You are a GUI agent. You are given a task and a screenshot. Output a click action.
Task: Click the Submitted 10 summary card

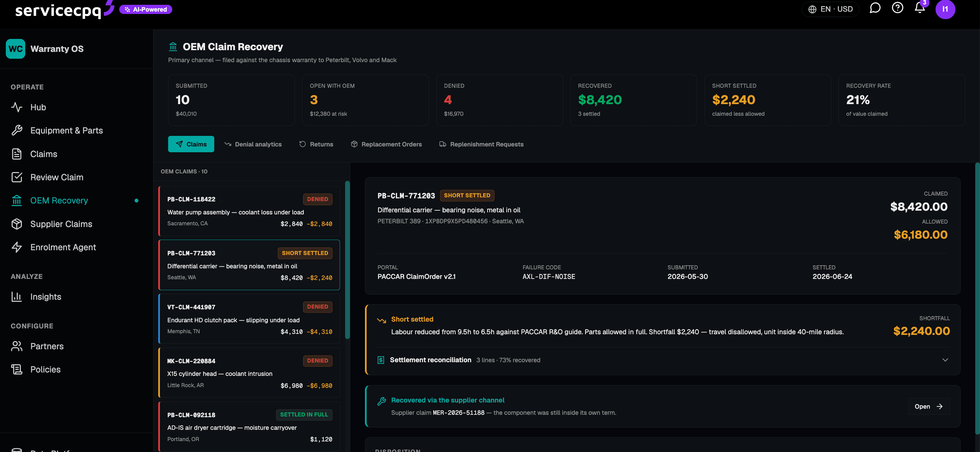231,100
